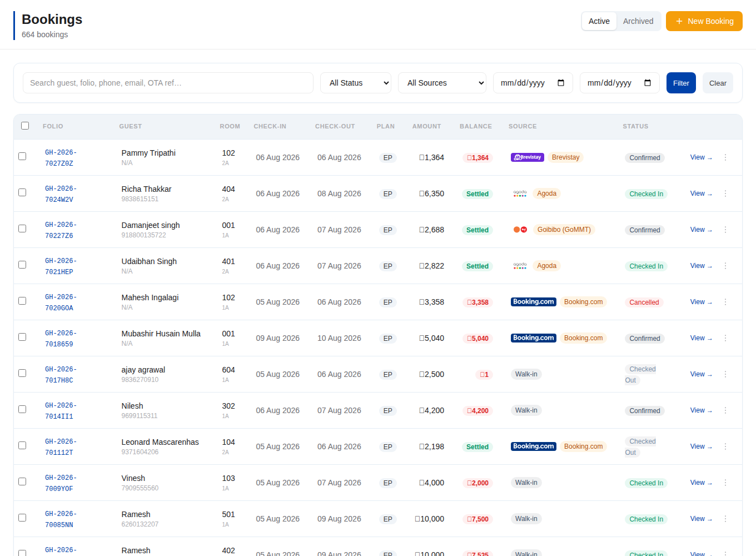Open kebab menu for folio GH-2026-70085NN
The height and width of the screenshot is (556, 756).
pyautogui.click(x=725, y=519)
